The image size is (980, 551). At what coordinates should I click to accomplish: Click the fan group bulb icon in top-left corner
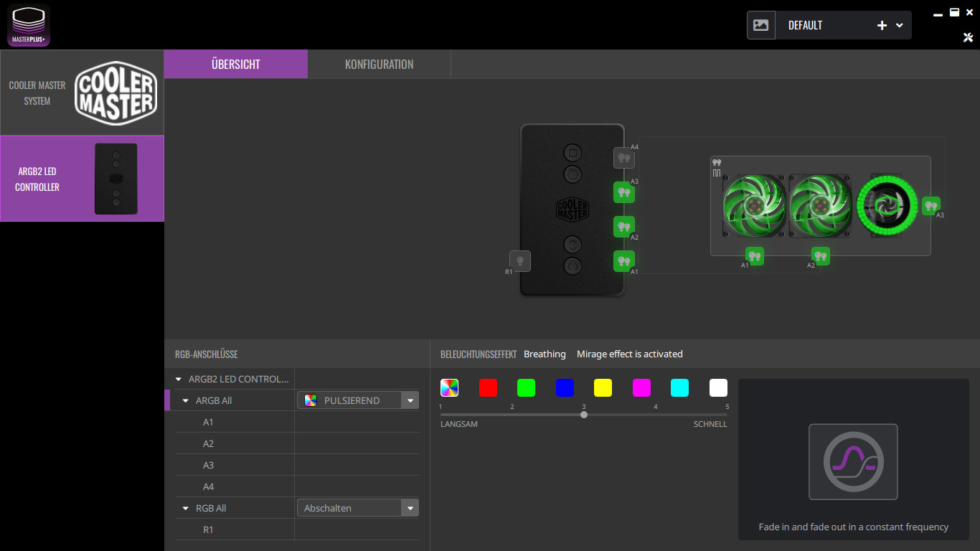coord(716,163)
